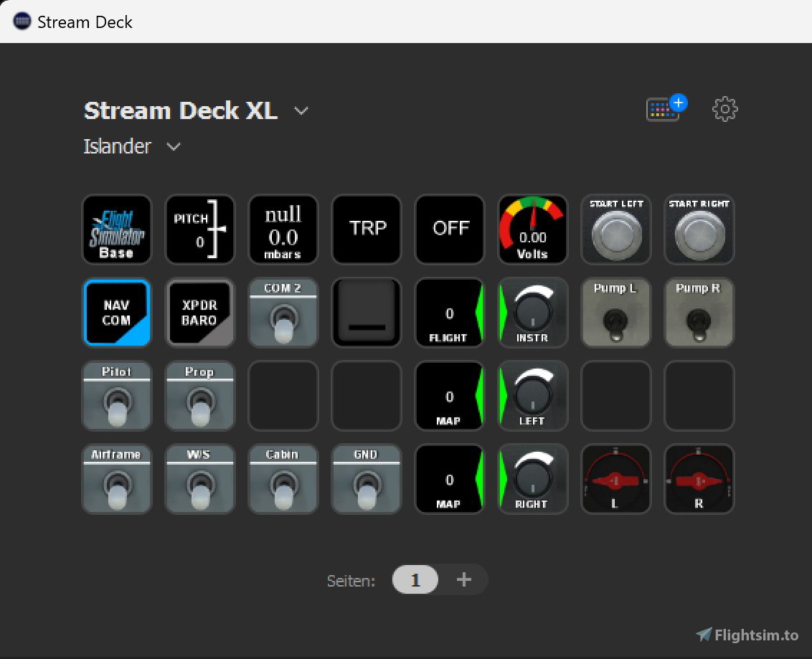The width and height of the screenshot is (812, 659).
Task: Click the plus to add a new page
Action: pyautogui.click(x=463, y=579)
